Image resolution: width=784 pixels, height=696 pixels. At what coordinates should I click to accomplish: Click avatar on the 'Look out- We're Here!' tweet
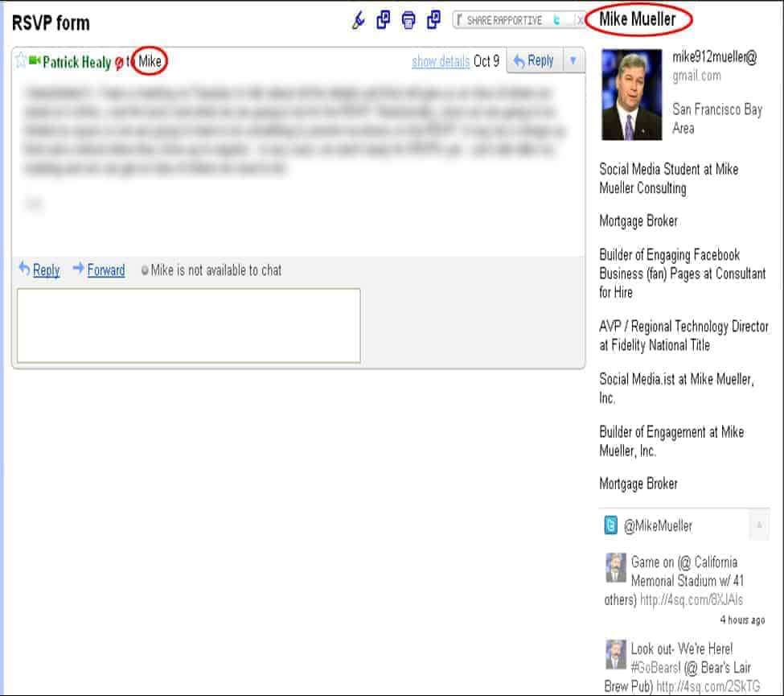[x=615, y=654]
